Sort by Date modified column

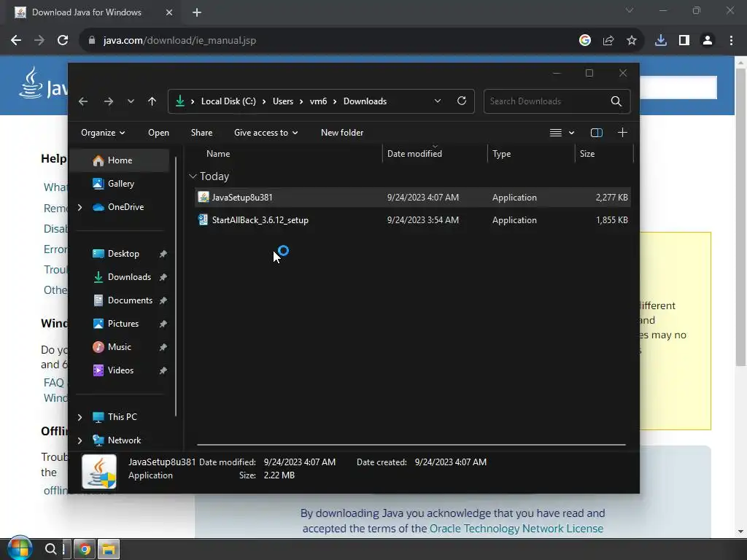click(x=414, y=154)
